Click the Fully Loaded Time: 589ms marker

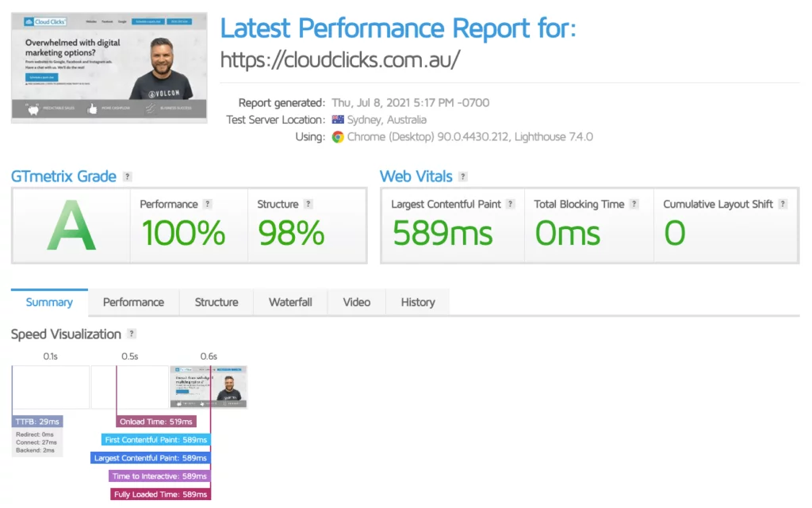(x=160, y=495)
